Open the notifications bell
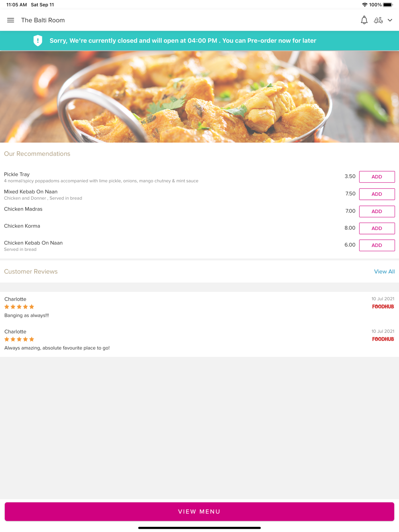This screenshot has width=399, height=532. tap(364, 20)
